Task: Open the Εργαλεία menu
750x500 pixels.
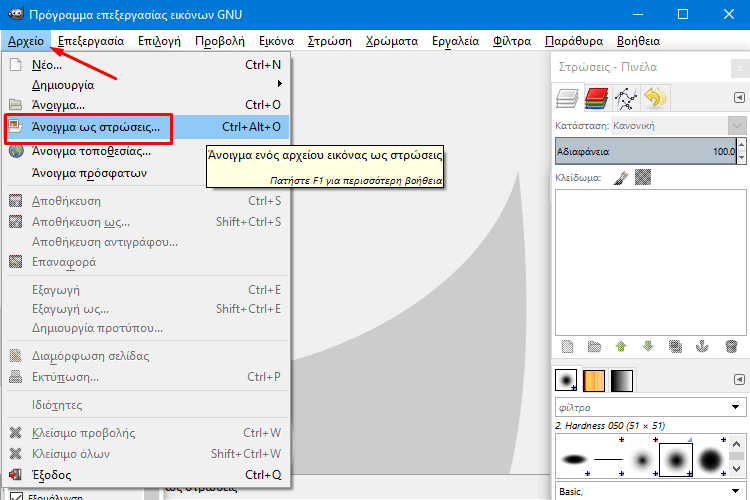Action: click(455, 41)
